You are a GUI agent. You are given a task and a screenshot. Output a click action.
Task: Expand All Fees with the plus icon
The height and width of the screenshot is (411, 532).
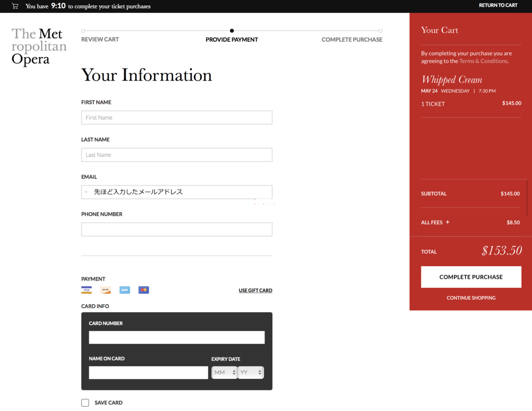click(x=447, y=222)
